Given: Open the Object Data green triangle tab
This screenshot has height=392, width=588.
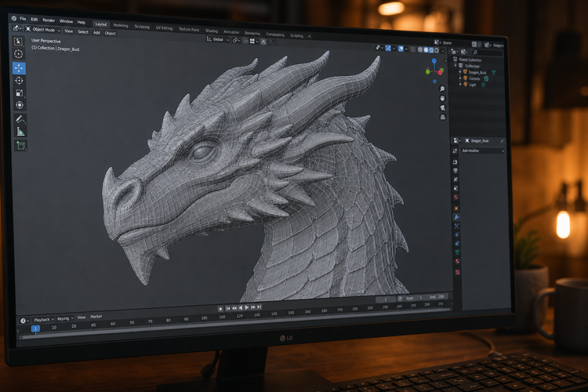Looking at the screenshot, I should coord(457,252).
